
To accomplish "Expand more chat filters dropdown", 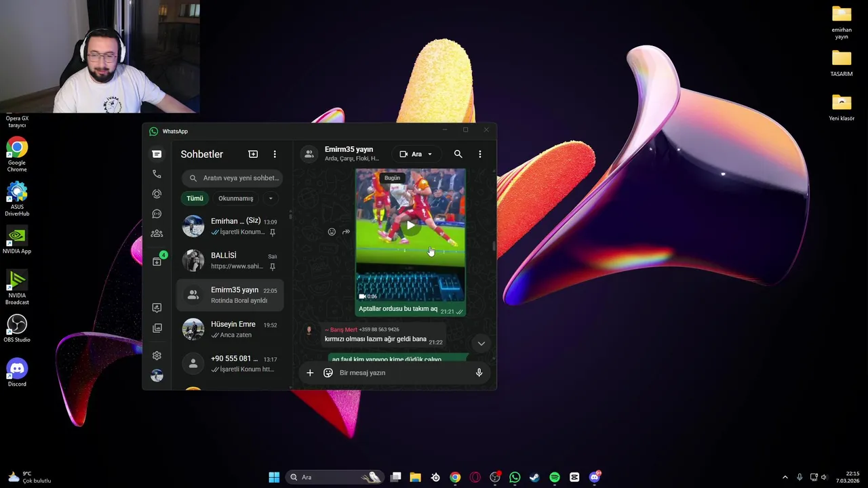I will (271, 199).
